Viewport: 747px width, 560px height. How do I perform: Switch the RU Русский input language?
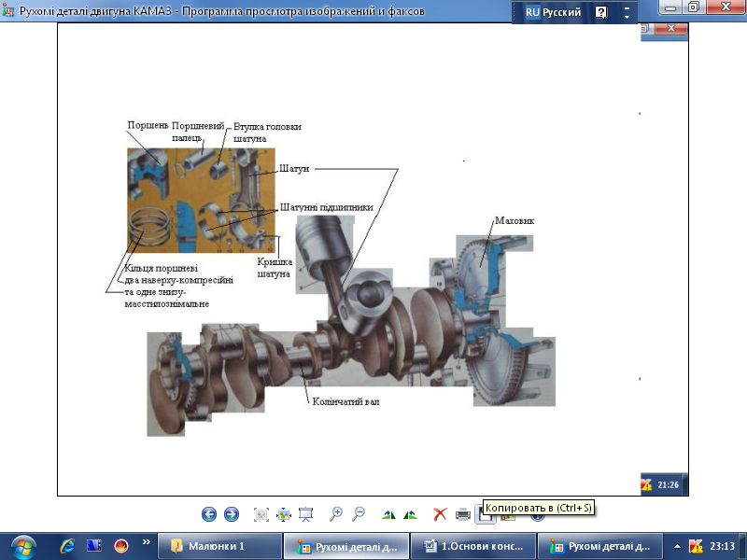point(553,12)
